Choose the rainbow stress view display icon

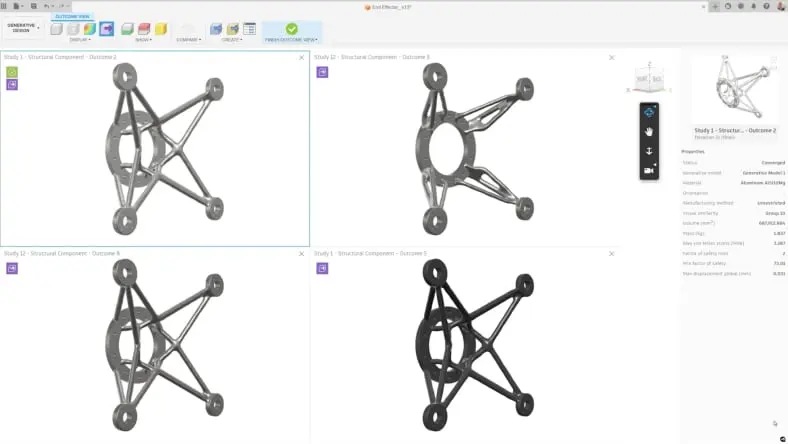click(89, 29)
